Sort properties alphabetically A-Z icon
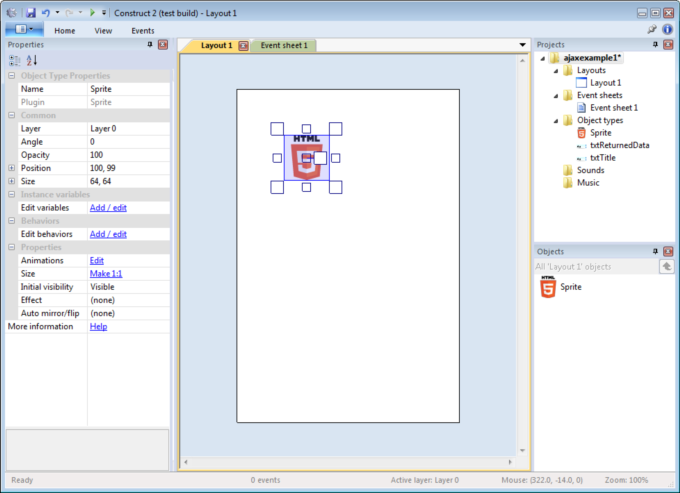Image resolution: width=680 pixels, height=493 pixels. coord(32,60)
